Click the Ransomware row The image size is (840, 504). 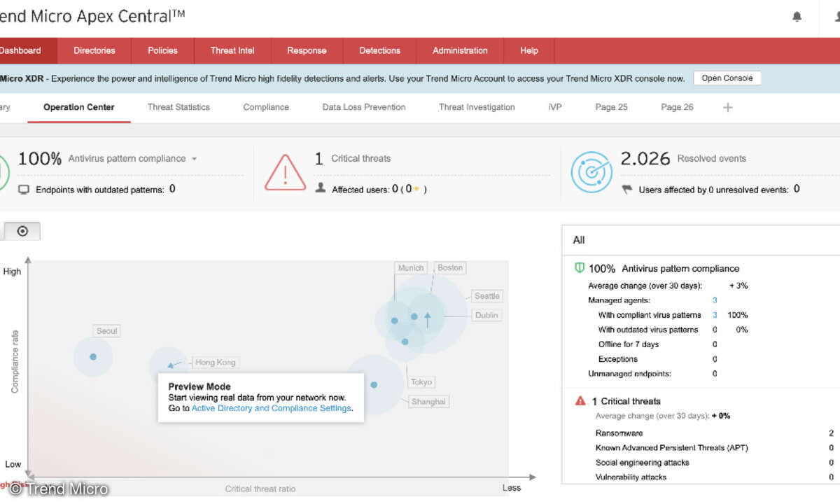click(714, 433)
